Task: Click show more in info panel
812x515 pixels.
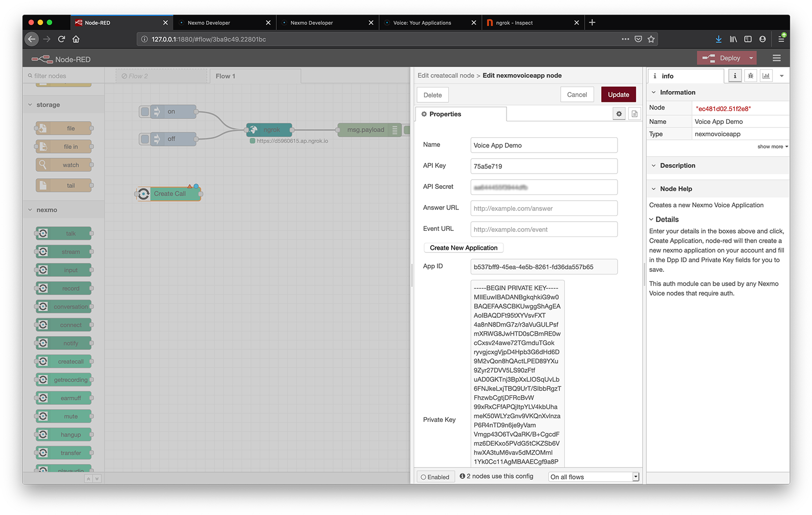Action: (x=773, y=146)
